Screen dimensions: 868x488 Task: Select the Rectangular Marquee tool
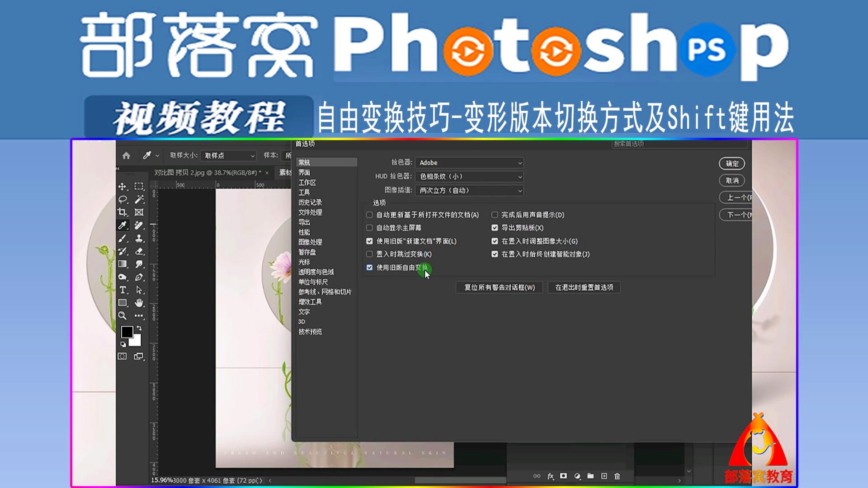[x=139, y=187]
